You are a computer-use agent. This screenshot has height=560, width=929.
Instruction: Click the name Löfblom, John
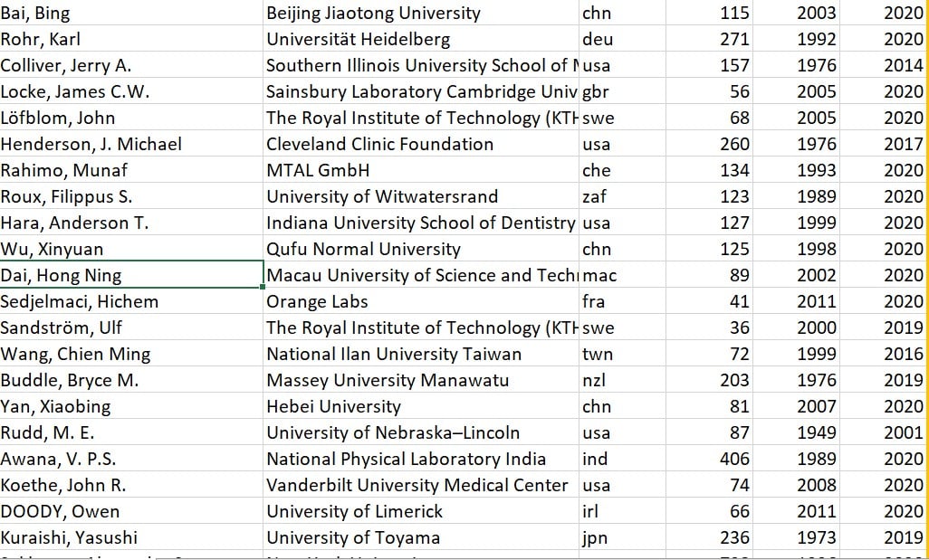coord(131,118)
